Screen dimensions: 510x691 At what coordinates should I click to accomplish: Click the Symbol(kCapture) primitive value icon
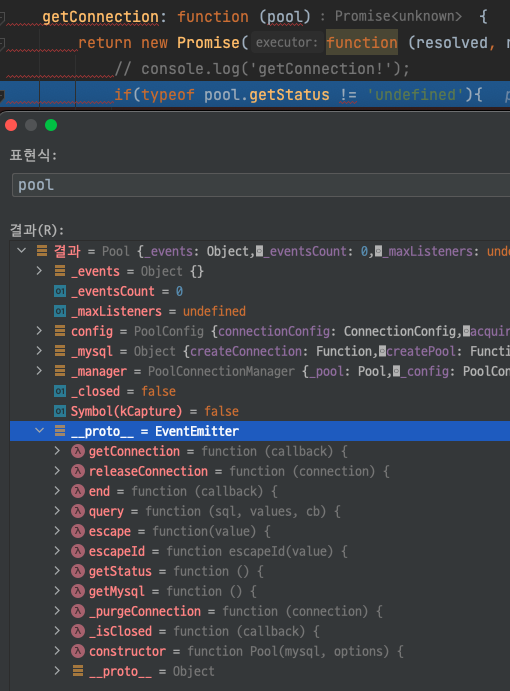point(60,411)
